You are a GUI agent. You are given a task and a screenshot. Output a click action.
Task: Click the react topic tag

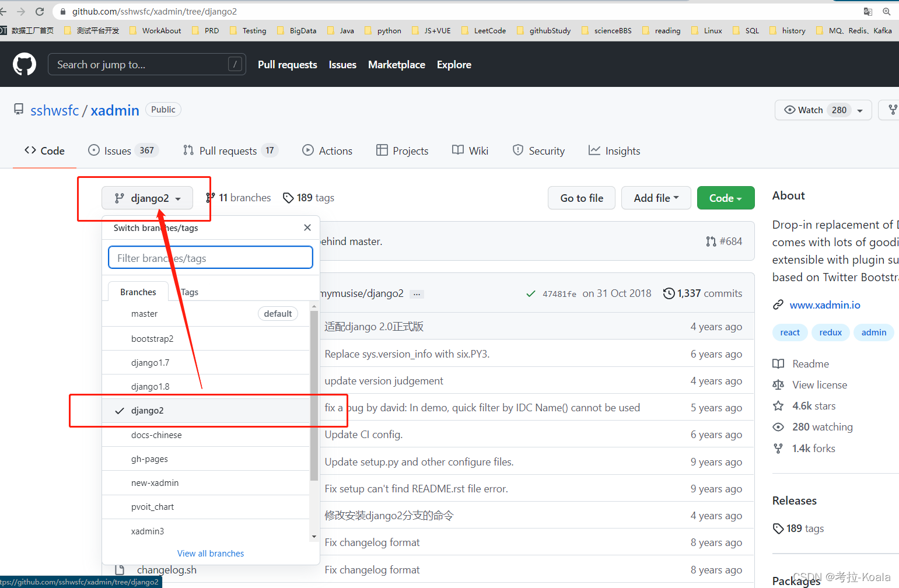[x=790, y=332]
